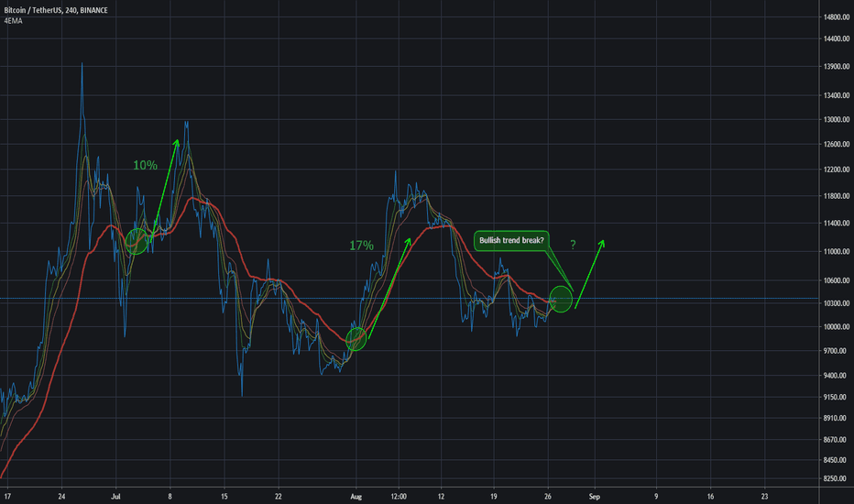This screenshot has width=854, height=504.
Task: Click the 'Bullish trend break?' callout
Action: (511, 240)
